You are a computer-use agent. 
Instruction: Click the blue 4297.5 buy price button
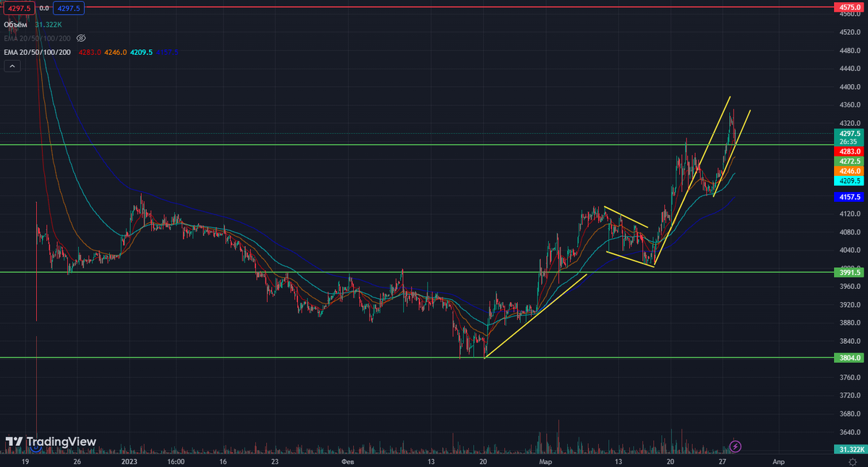point(70,8)
